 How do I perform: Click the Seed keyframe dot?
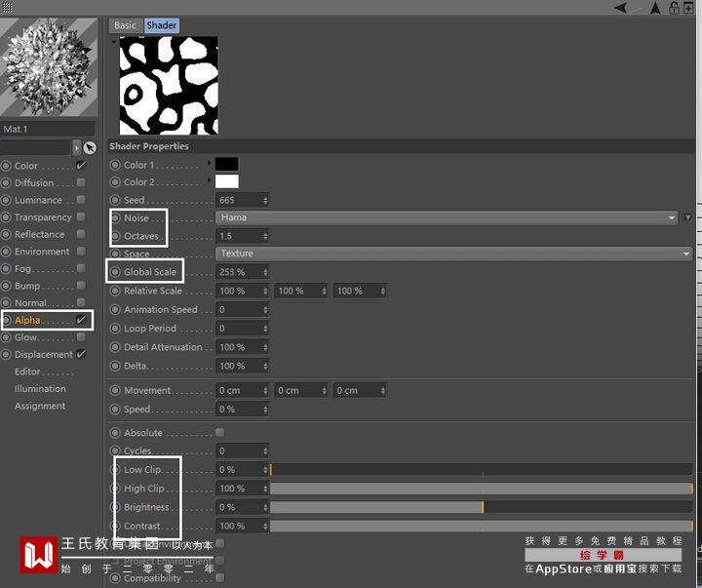(x=115, y=200)
